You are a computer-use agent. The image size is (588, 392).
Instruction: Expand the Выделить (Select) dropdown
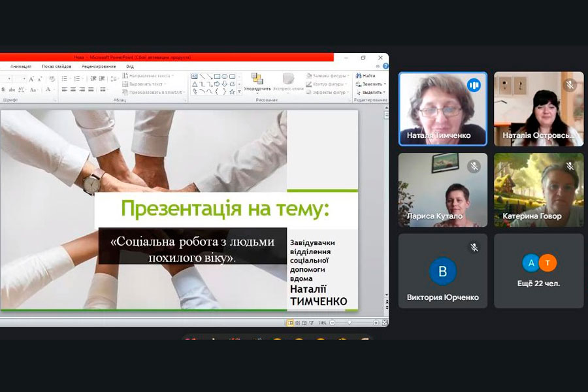click(371, 92)
